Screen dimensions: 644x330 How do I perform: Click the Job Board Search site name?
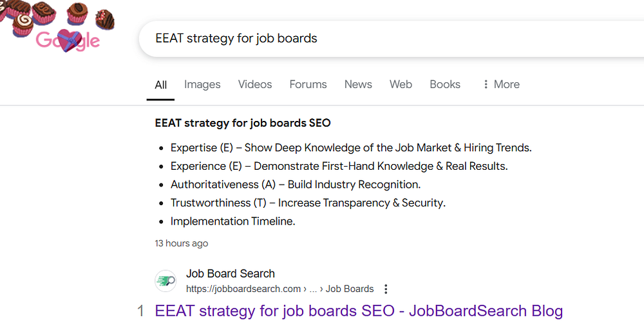(231, 273)
